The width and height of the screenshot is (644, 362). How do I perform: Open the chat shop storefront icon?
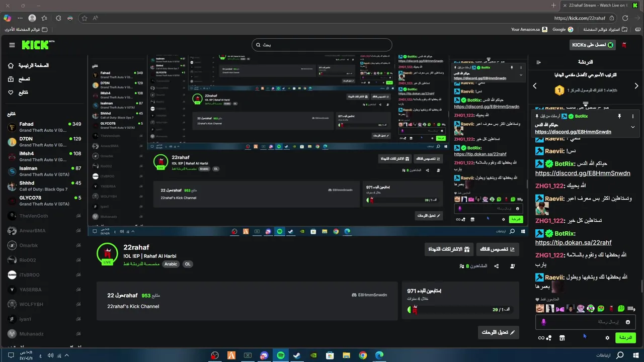pos(562,338)
